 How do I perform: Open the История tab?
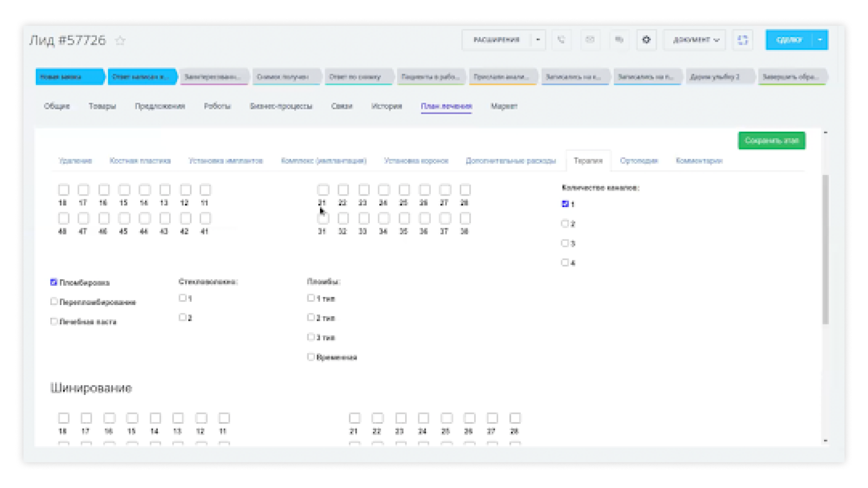pyautogui.click(x=387, y=106)
